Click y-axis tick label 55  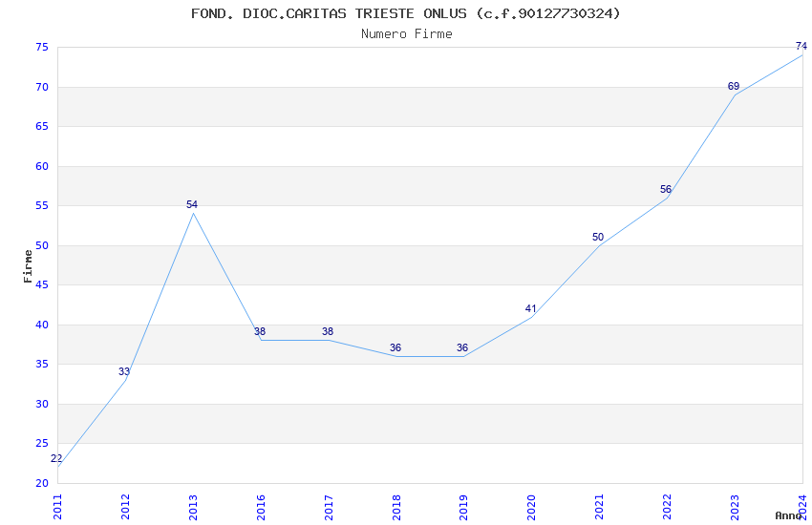pos(42,205)
